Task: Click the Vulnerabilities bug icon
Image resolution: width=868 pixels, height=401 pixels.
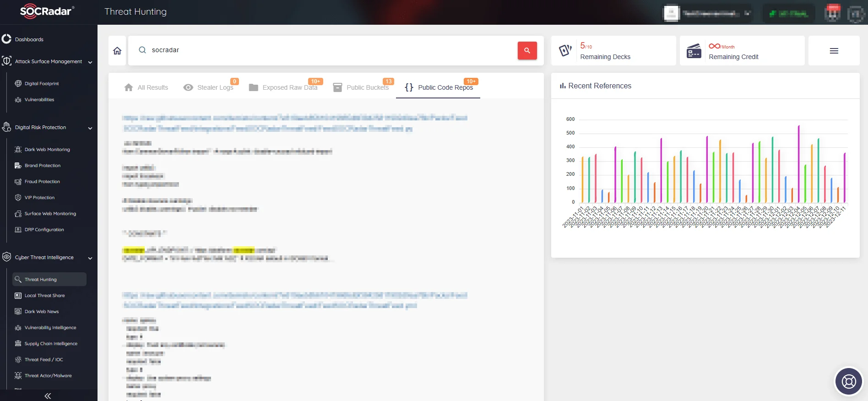Action: [x=18, y=99]
